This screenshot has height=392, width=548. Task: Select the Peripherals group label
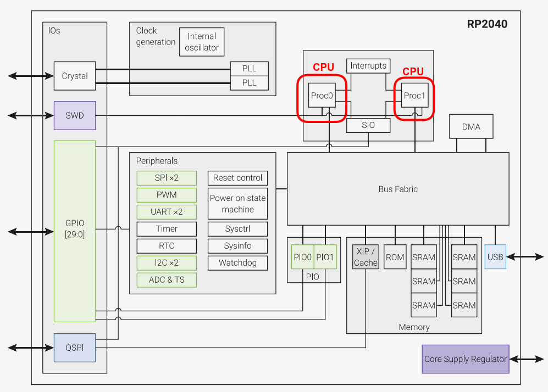(157, 161)
